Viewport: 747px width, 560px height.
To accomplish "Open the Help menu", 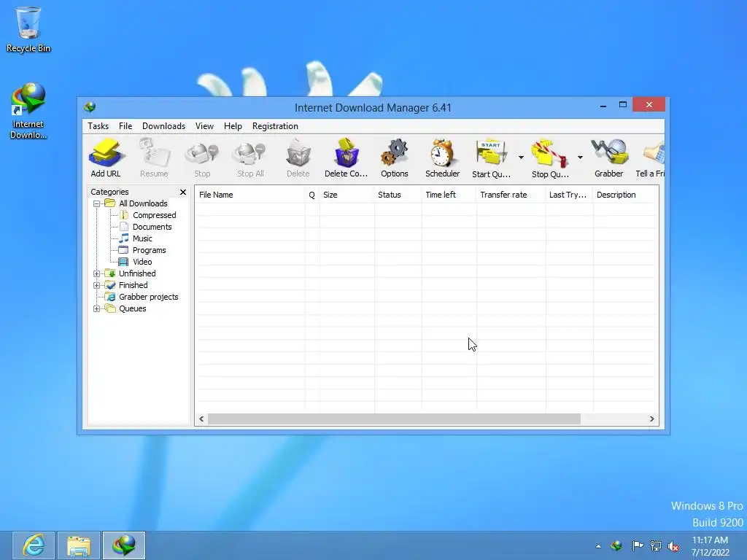I will pyautogui.click(x=233, y=125).
